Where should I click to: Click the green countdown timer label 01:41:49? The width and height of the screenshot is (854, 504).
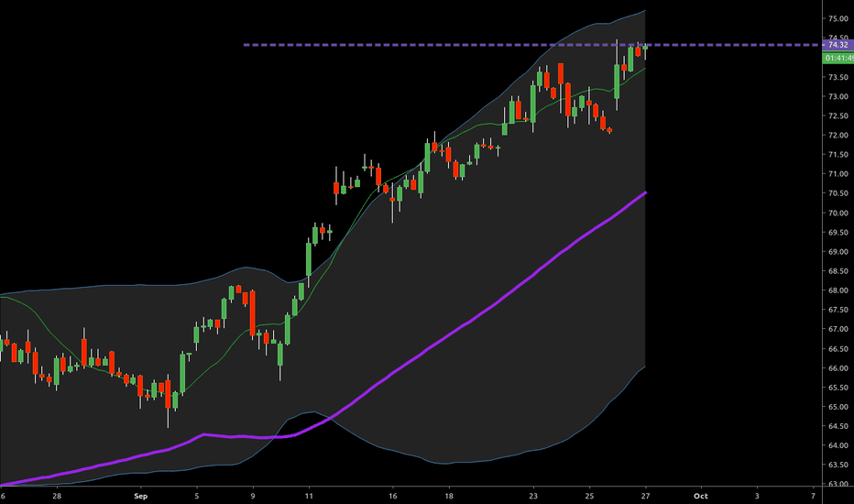click(838, 58)
